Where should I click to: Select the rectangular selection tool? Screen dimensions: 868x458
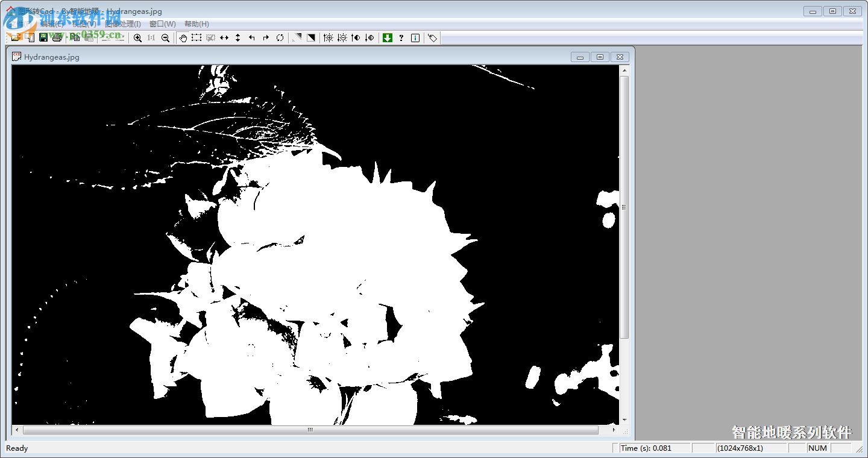pyautogui.click(x=197, y=38)
